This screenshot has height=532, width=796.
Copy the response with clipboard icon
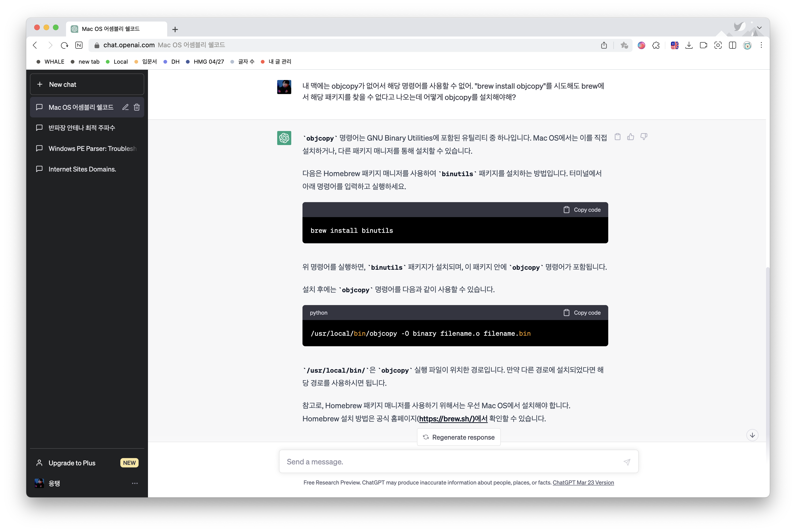[x=617, y=137]
